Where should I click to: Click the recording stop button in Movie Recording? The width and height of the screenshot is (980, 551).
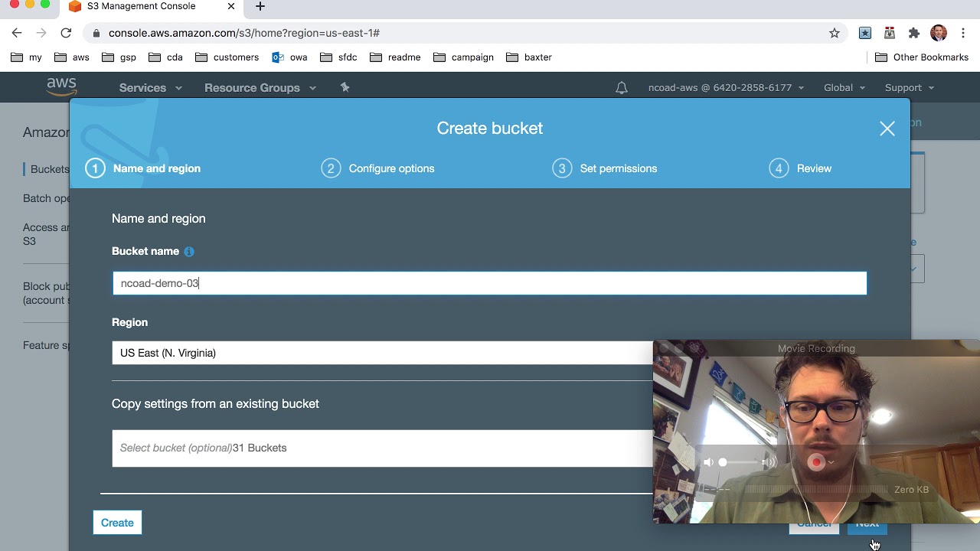tap(816, 462)
